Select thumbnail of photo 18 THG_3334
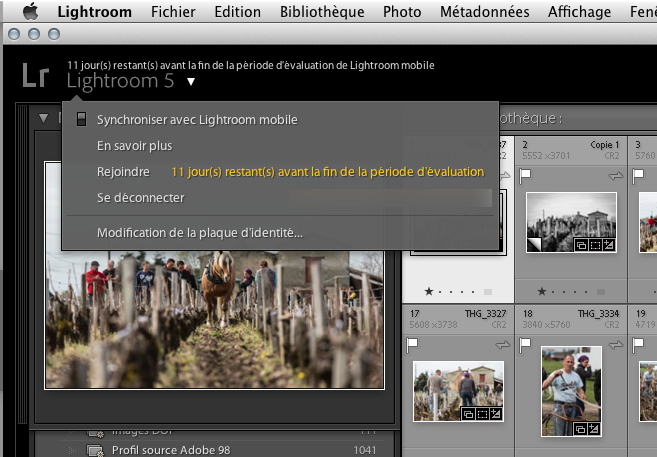657x457 pixels. [571, 391]
